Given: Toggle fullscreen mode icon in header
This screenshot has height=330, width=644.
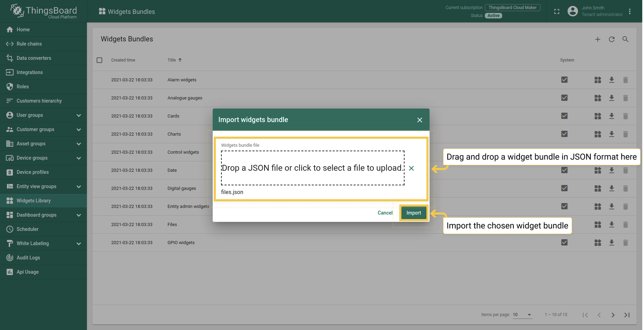Looking at the screenshot, I should [x=557, y=11].
